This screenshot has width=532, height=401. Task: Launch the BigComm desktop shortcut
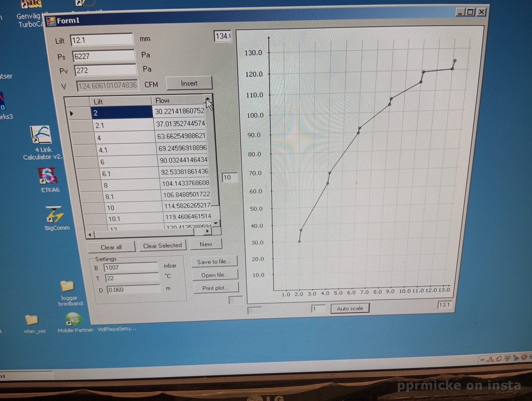[55, 215]
